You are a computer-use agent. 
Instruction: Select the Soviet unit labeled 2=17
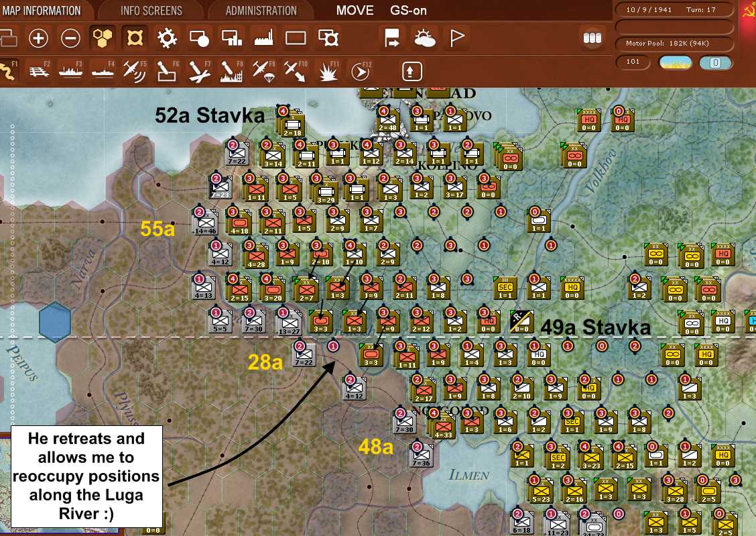coord(424,391)
